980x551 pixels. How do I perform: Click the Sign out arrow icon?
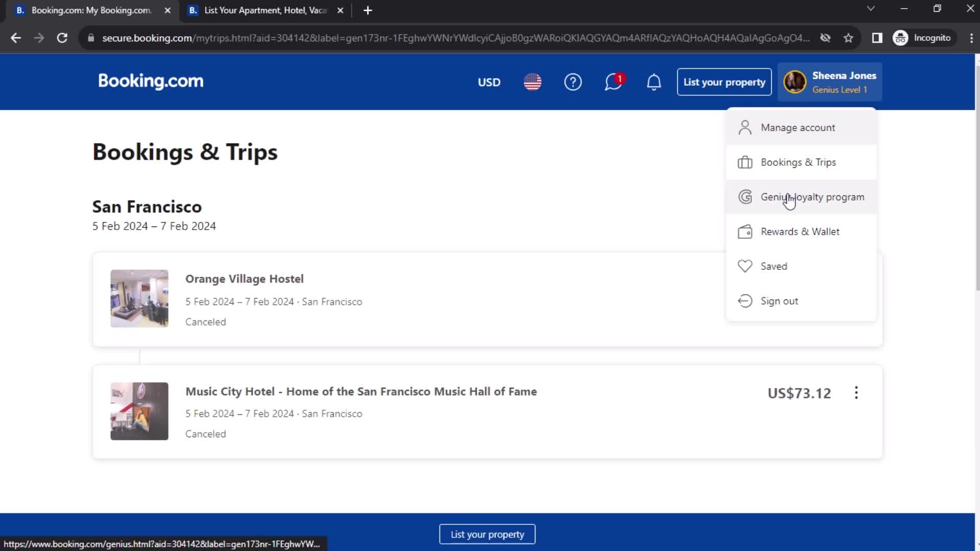tap(745, 301)
